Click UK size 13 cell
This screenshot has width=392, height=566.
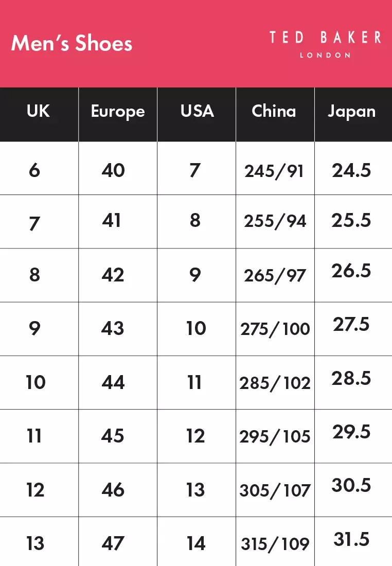click(39, 541)
